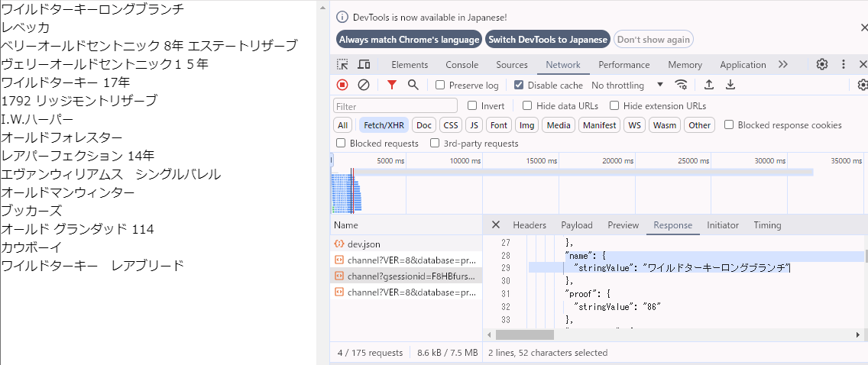868x365 pixels.
Task: View the request Timing tab
Action: [767, 225]
